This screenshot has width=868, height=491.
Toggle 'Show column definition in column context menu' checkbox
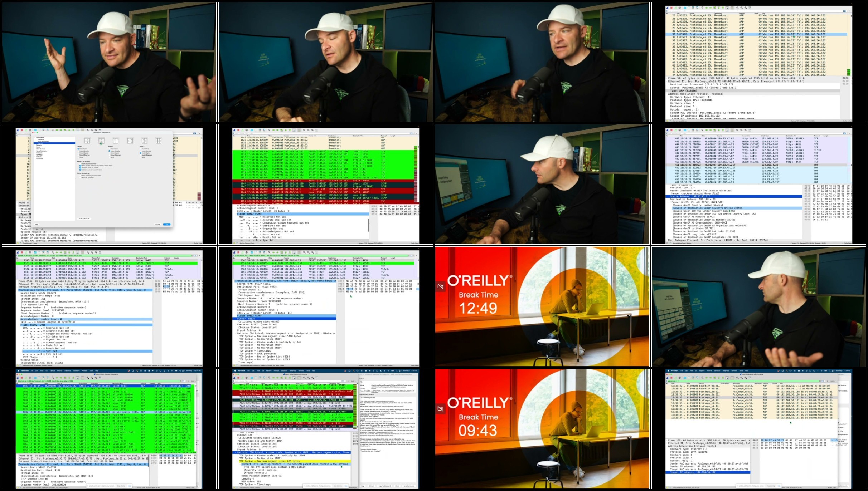coord(80,166)
